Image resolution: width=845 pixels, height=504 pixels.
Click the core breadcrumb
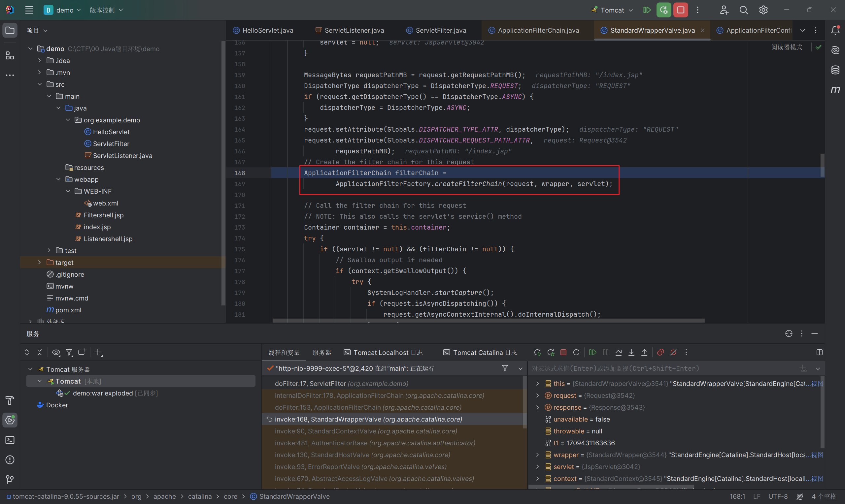[230, 496]
